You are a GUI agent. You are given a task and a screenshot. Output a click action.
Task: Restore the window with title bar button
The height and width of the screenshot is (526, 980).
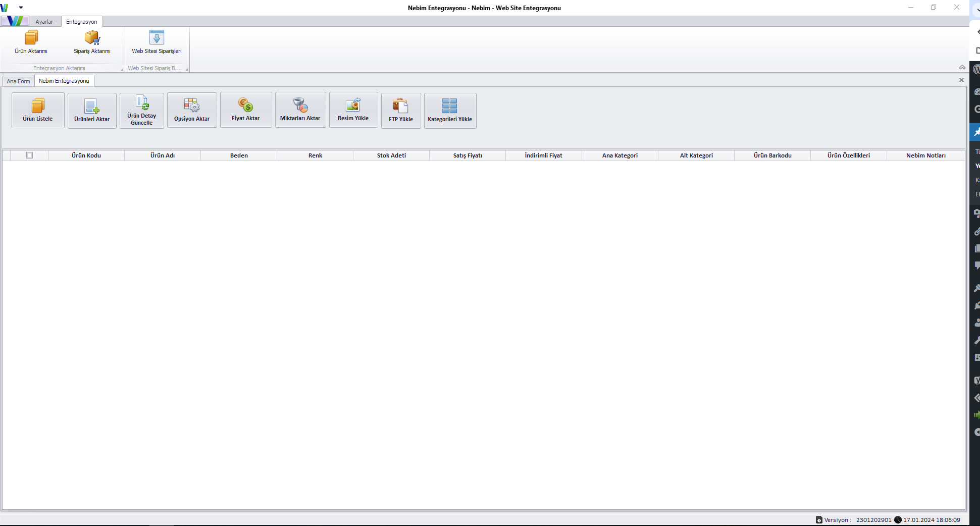934,7
